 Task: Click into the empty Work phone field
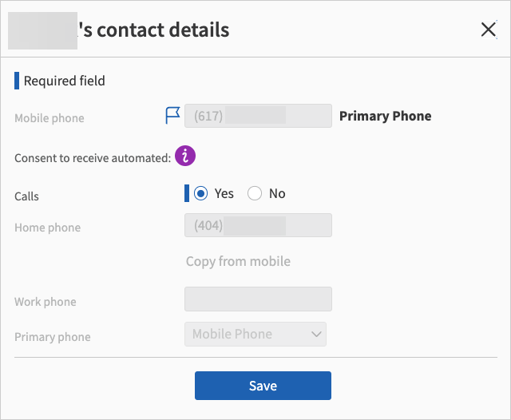pyautogui.click(x=258, y=299)
